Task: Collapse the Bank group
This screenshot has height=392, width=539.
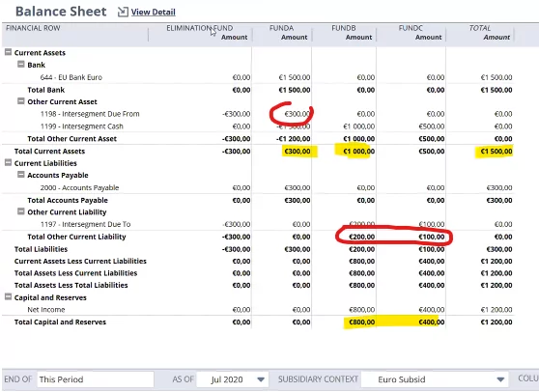Action: (21, 65)
